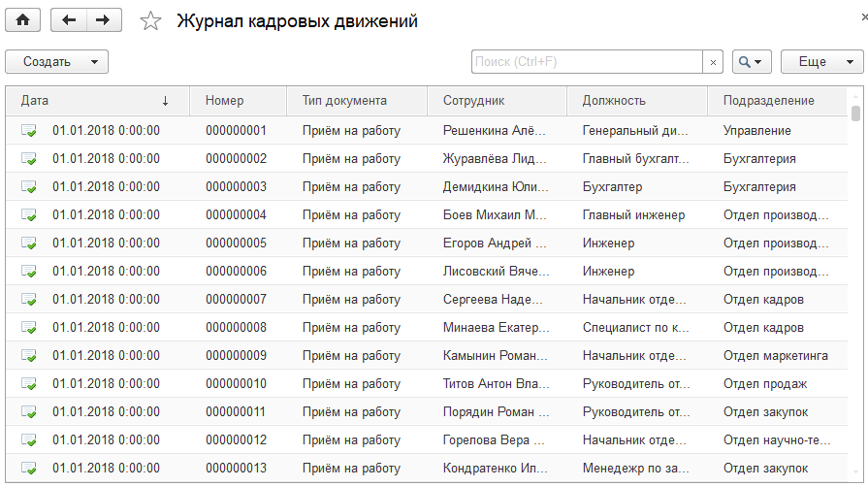Screen dimensions: 868x487
Task: Click posted document icon of row 000000013
Action: click(x=29, y=469)
